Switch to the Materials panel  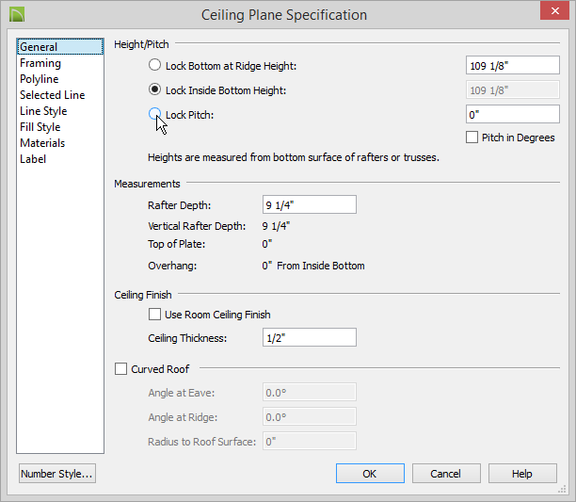[42, 143]
